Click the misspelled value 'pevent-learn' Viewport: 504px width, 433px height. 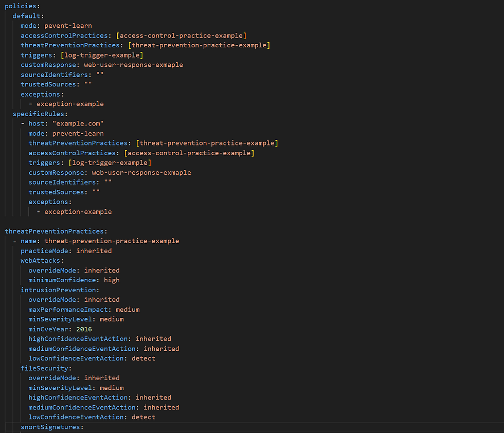click(68, 26)
